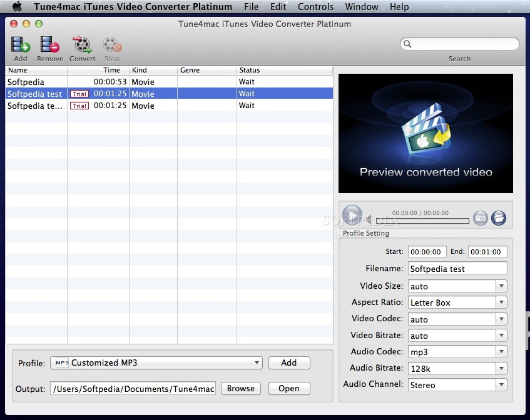Click the preview progress slider bar
Screen dimensions: 530x420
pyautogui.click(x=422, y=221)
